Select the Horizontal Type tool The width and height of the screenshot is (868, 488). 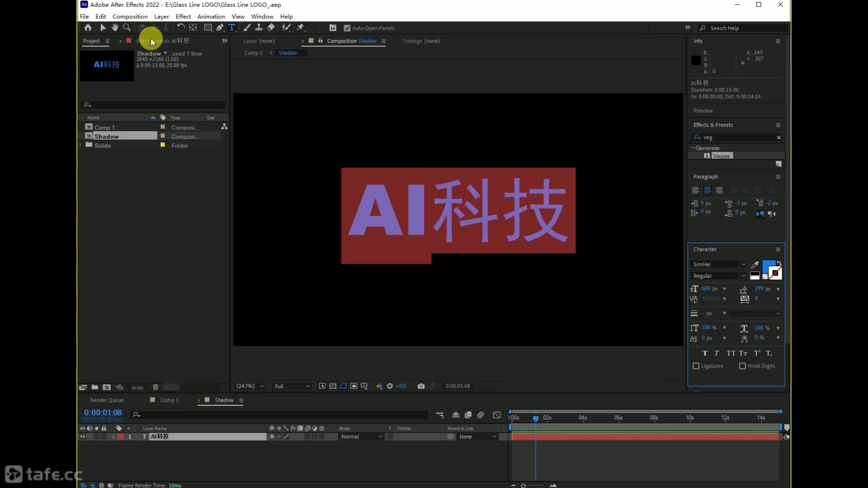coord(232,28)
